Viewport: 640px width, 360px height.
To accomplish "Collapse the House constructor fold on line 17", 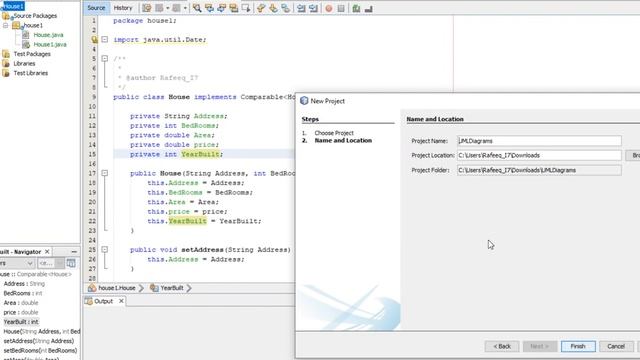I will [x=105, y=173].
